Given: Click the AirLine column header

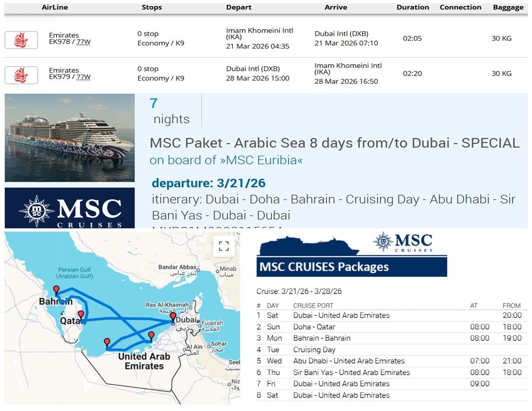Looking at the screenshot, I should (56, 7).
